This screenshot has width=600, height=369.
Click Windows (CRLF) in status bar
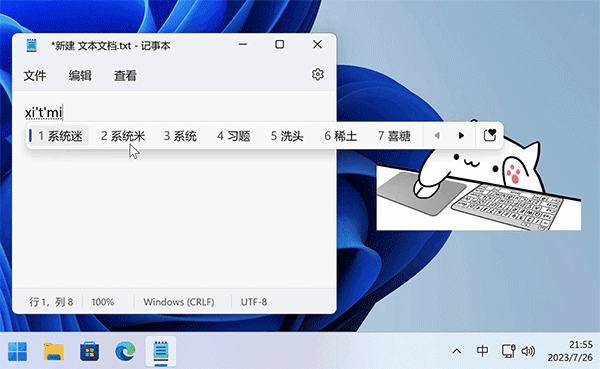179,302
